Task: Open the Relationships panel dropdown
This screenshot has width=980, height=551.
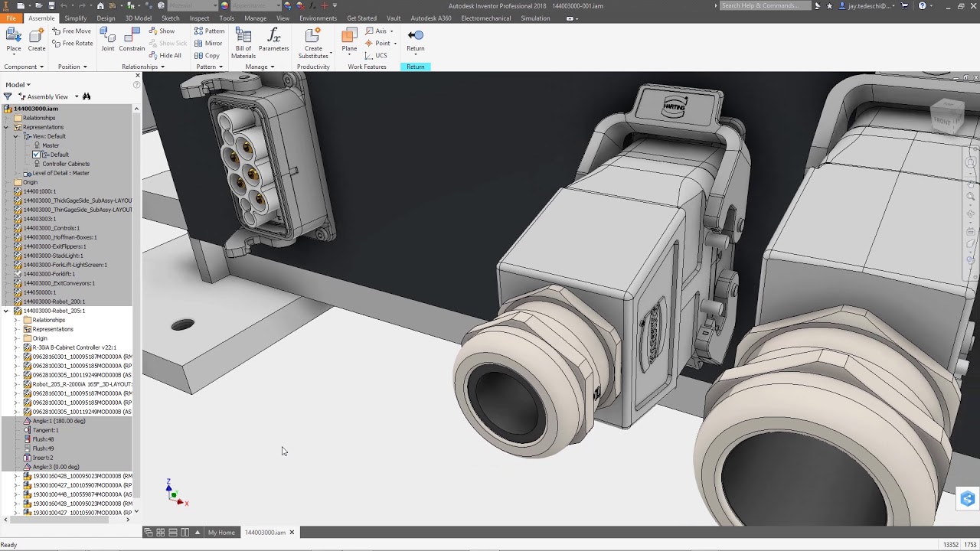Action: point(143,67)
